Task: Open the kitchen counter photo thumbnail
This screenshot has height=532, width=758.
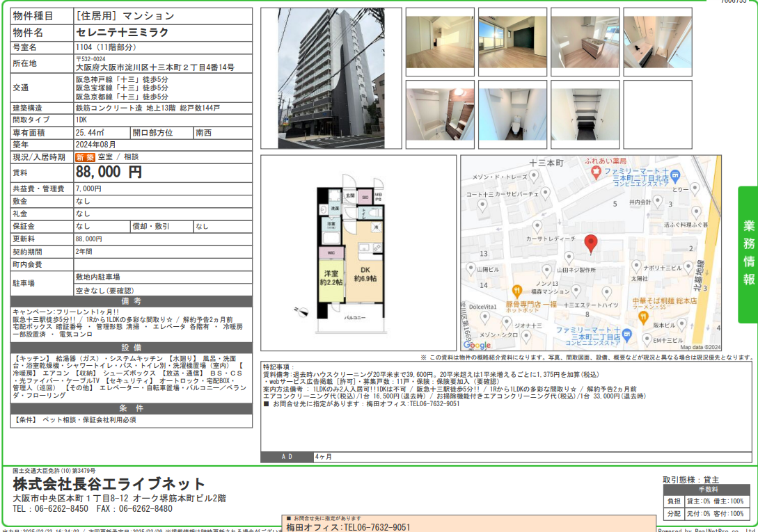Action: 585,42
